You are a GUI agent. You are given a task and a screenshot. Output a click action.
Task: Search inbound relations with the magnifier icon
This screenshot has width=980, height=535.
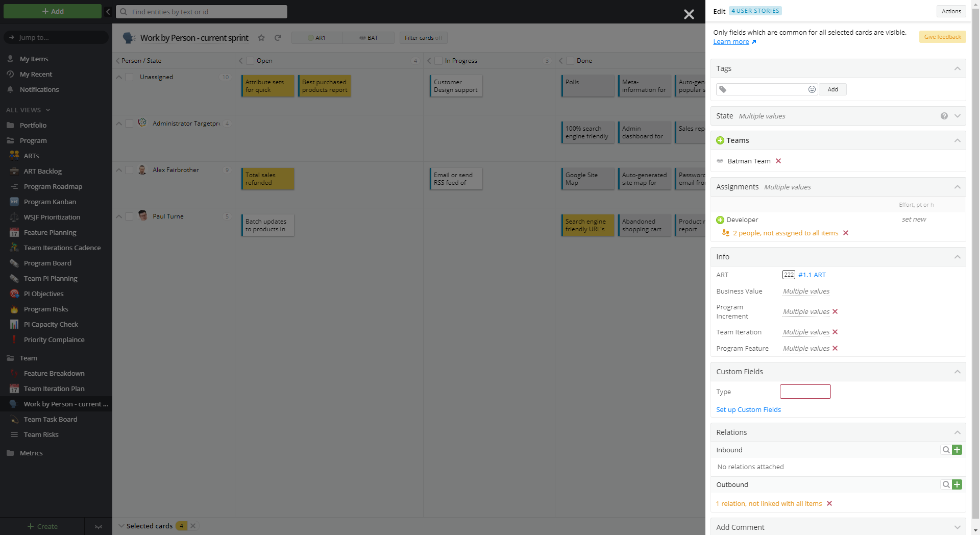tap(945, 450)
